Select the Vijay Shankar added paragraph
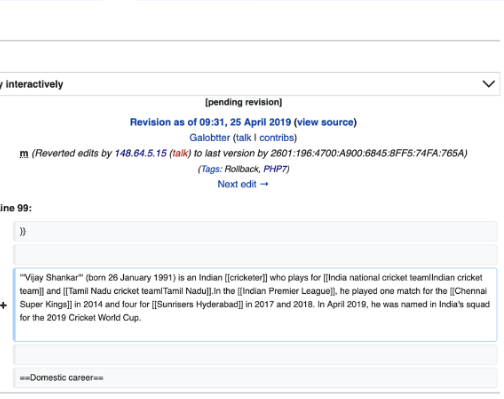 tap(255, 305)
